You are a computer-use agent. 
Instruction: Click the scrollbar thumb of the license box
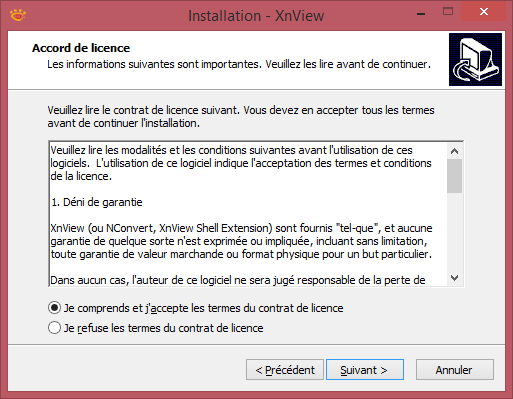click(x=454, y=176)
